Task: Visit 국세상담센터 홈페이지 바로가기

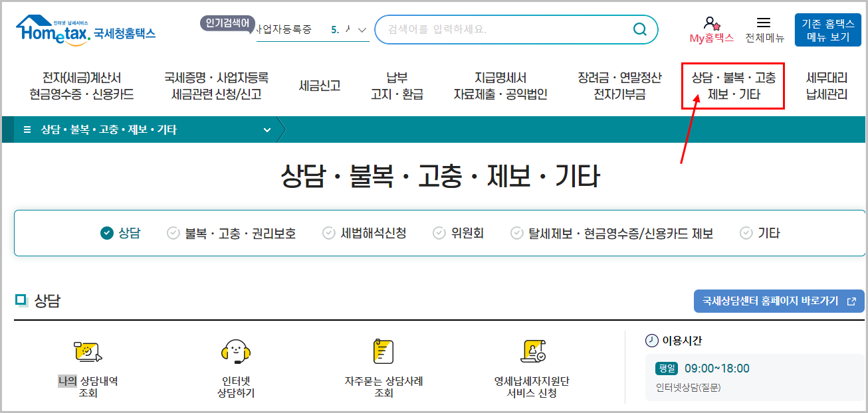Action: point(778,301)
